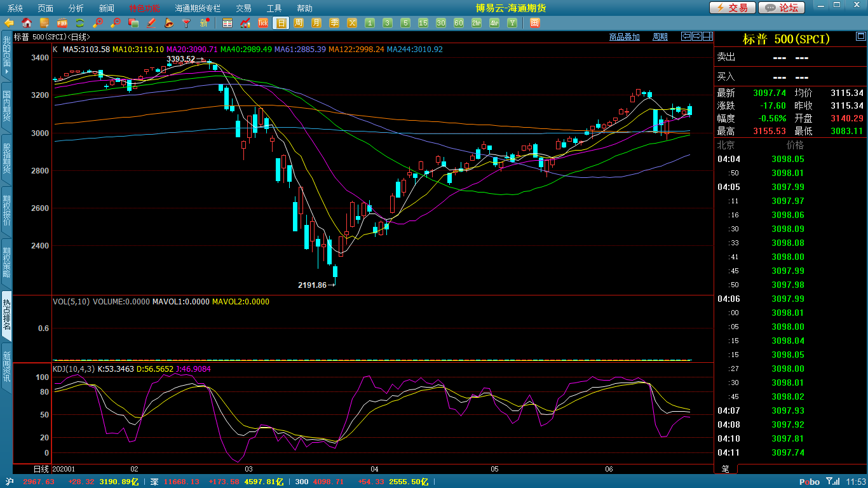Go to the home page icon
This screenshot has width=868, height=488.
[x=27, y=23]
